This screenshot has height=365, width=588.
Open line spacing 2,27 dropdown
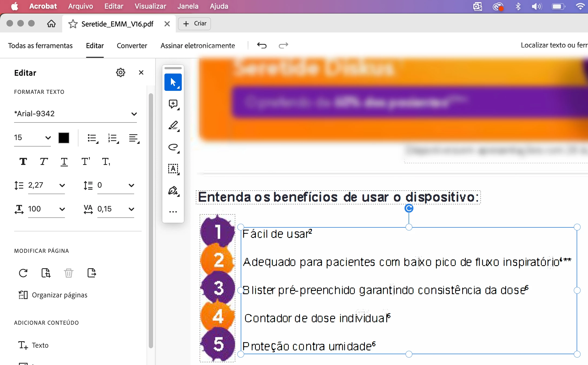click(62, 185)
